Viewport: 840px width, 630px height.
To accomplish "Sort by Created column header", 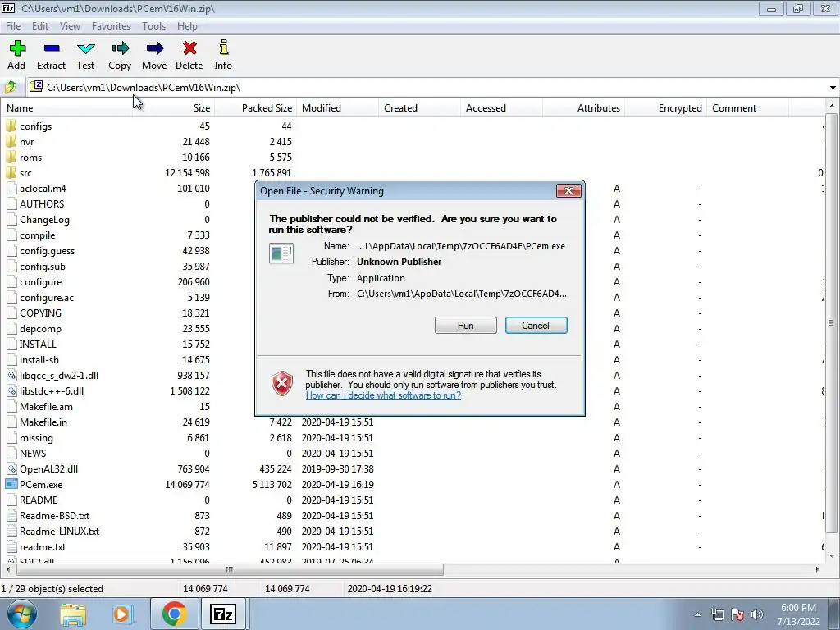I will 419,107.
